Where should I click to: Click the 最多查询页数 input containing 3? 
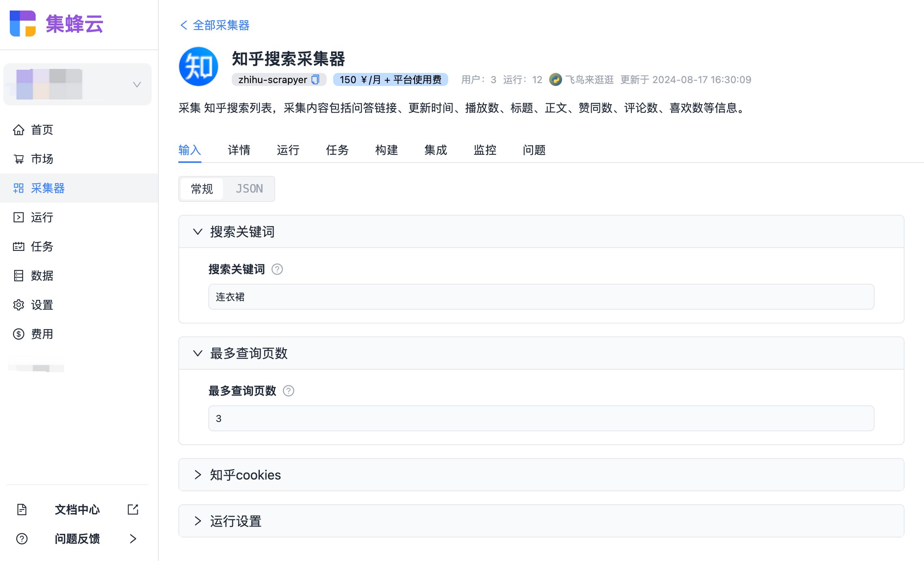(x=541, y=418)
